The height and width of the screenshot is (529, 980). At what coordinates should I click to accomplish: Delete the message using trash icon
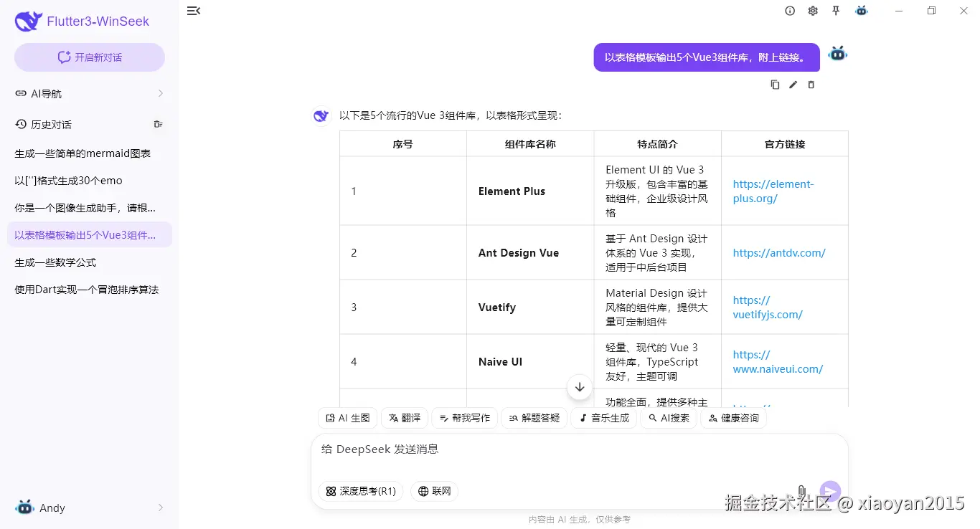click(811, 85)
